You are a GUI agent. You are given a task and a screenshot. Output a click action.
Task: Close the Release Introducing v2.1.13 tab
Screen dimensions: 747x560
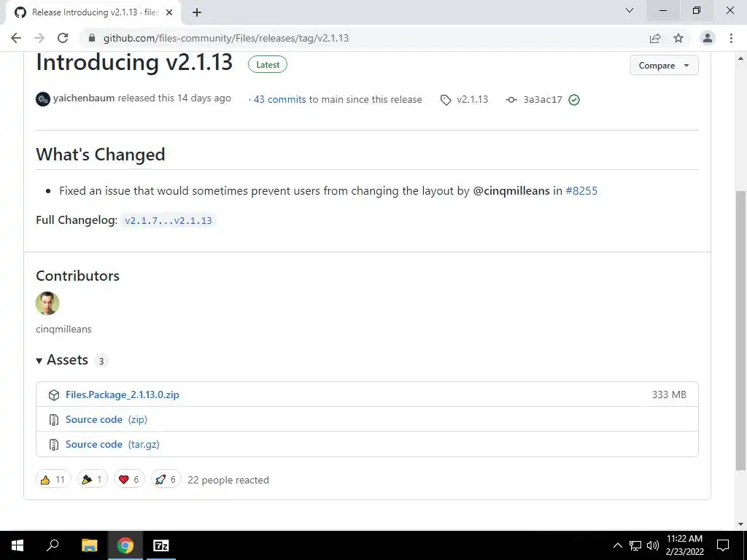coord(169,12)
